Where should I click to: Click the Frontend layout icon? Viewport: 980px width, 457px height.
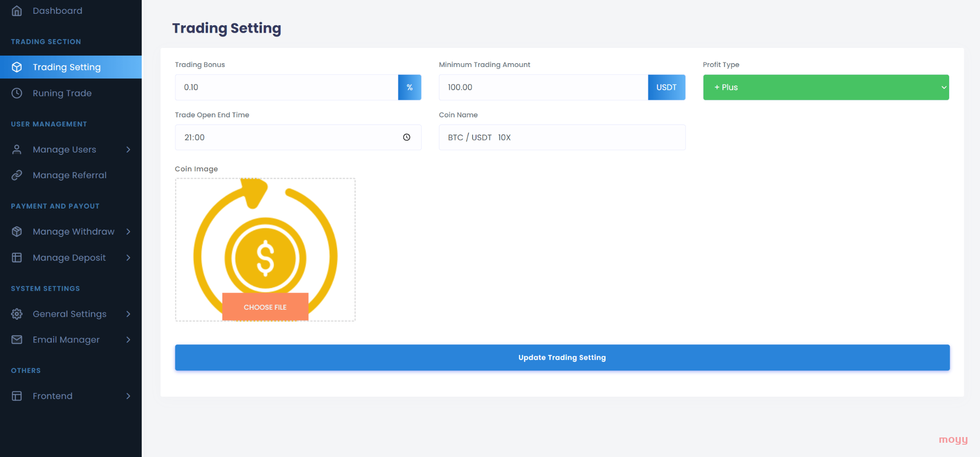[17, 396]
